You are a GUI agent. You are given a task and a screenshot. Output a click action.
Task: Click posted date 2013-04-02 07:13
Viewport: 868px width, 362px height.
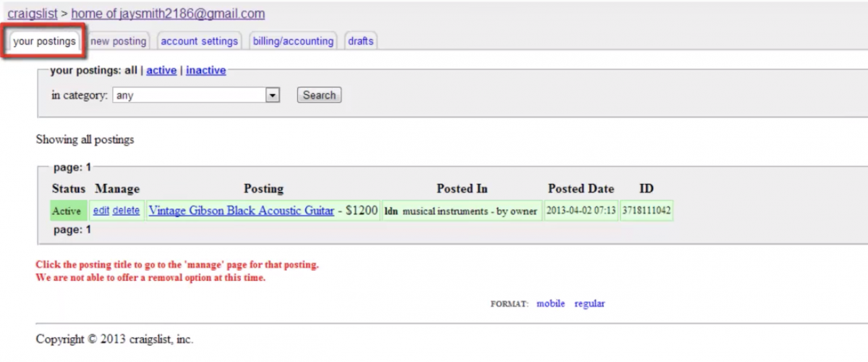[x=581, y=211]
